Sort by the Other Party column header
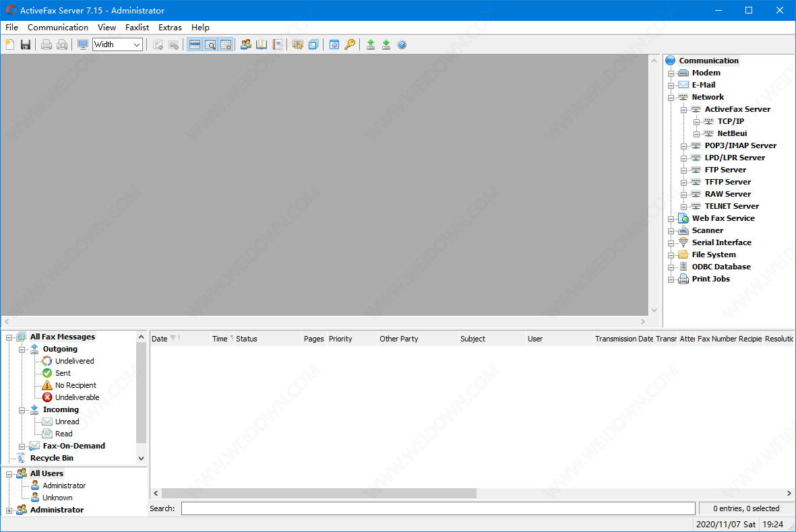Image resolution: width=796 pixels, height=532 pixels. [418, 339]
